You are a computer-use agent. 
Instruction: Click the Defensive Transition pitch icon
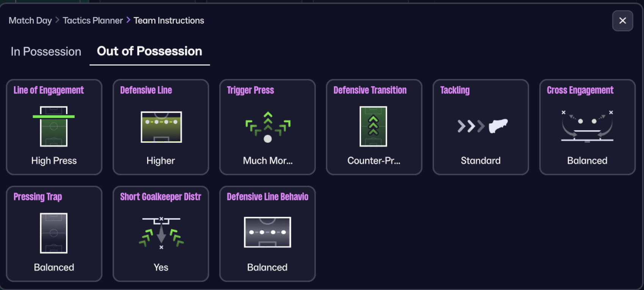click(373, 126)
